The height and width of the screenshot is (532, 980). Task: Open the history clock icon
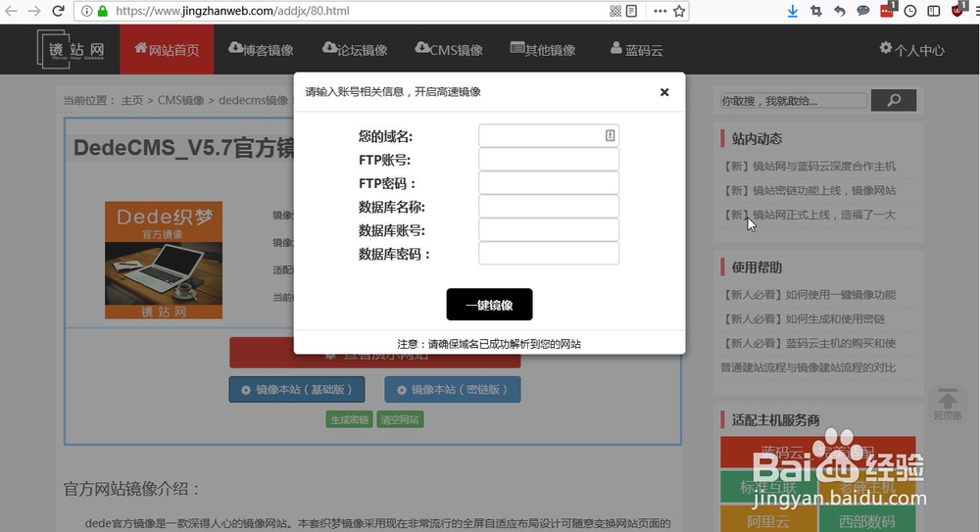point(910,11)
